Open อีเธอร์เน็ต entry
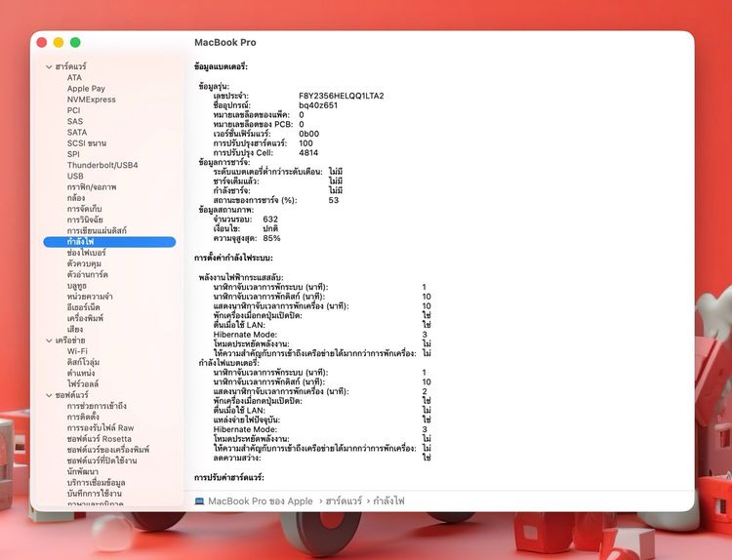This screenshot has width=732, height=560. 83,307
